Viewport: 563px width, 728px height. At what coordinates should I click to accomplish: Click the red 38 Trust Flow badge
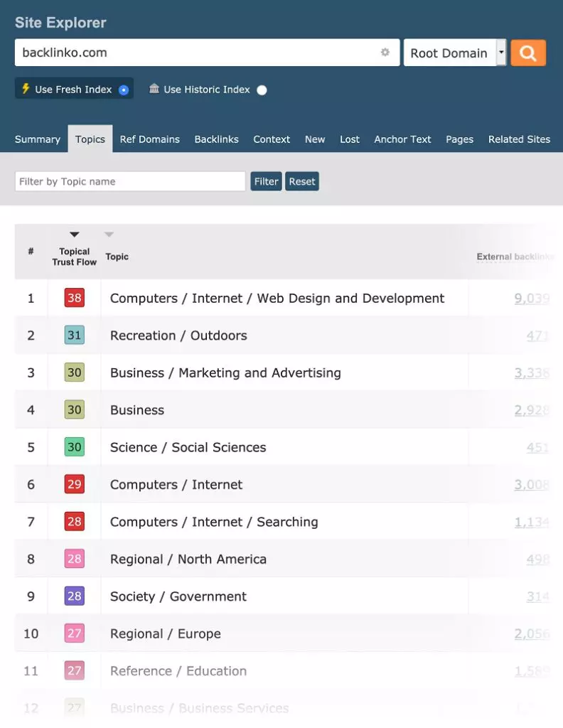(74, 298)
